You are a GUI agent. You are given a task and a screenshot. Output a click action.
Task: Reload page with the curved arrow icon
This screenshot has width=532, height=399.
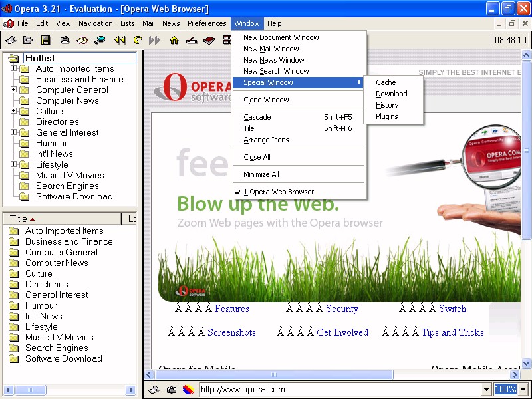pos(138,41)
